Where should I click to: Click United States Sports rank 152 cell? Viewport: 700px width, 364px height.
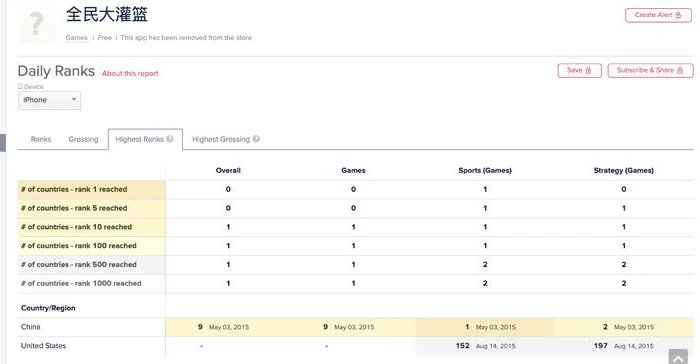click(x=485, y=346)
